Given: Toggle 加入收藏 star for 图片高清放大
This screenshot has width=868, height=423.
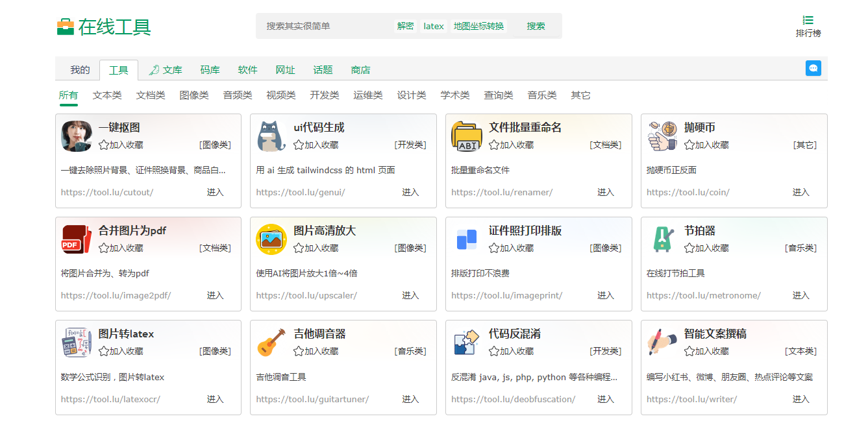Looking at the screenshot, I should coord(299,248).
